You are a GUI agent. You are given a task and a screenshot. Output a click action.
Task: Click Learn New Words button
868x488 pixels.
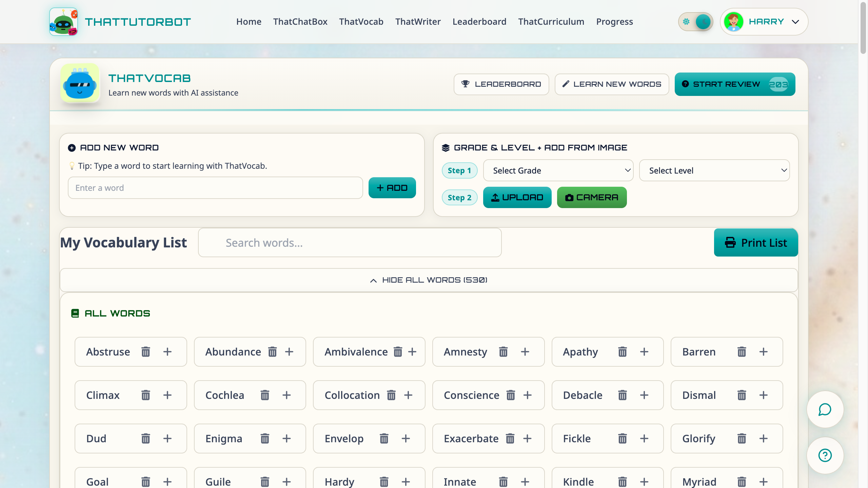pos(612,84)
